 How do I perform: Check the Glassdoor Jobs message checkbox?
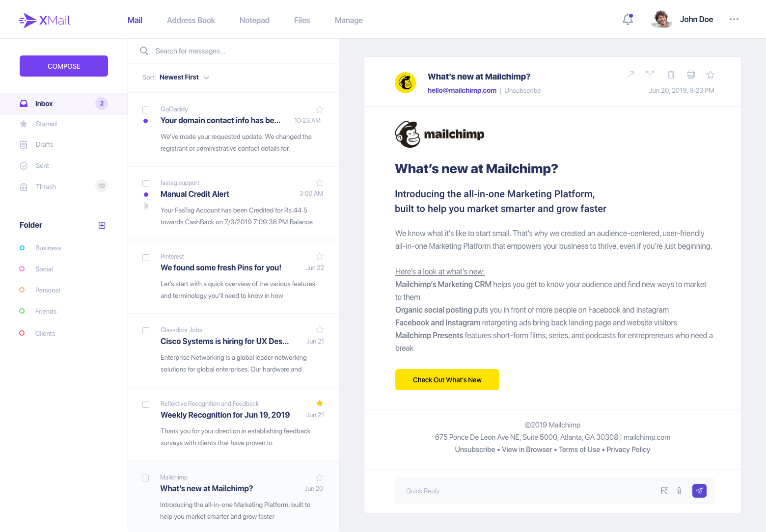coord(146,331)
